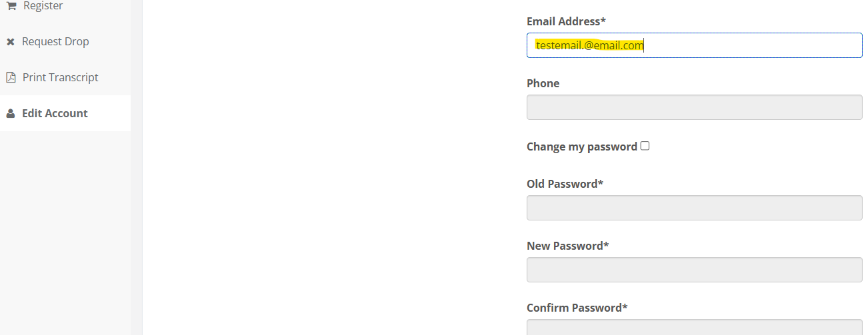Select the Old Password field
Image resolution: width=868 pixels, height=335 pixels.
694,208
